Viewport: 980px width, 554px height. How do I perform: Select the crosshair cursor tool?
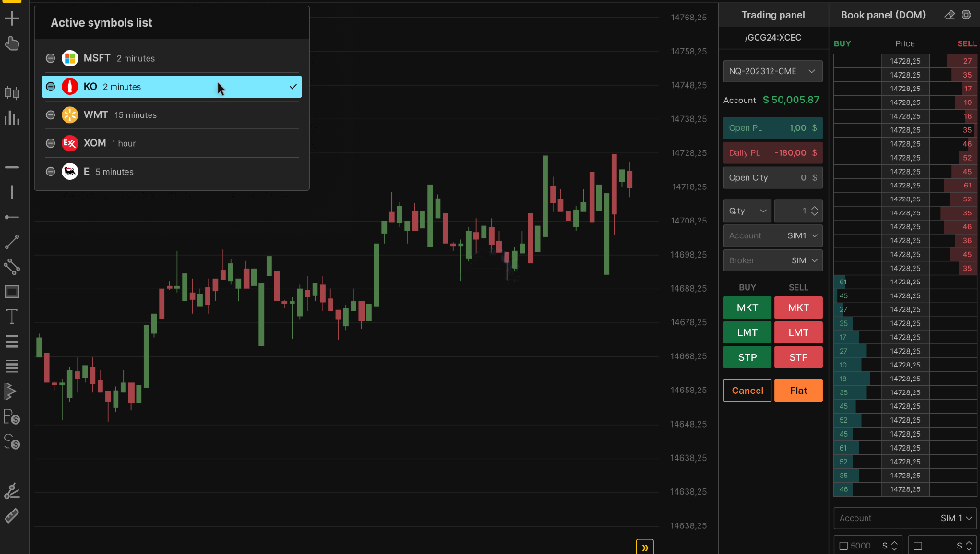[12, 18]
